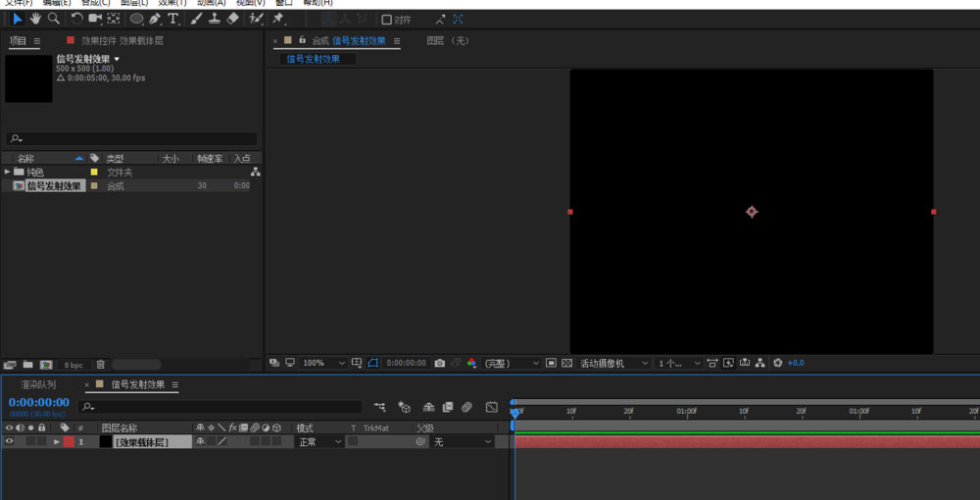Hide the 效果载体层 layer with eye icon
The height and width of the screenshot is (500, 980).
pyautogui.click(x=10, y=442)
